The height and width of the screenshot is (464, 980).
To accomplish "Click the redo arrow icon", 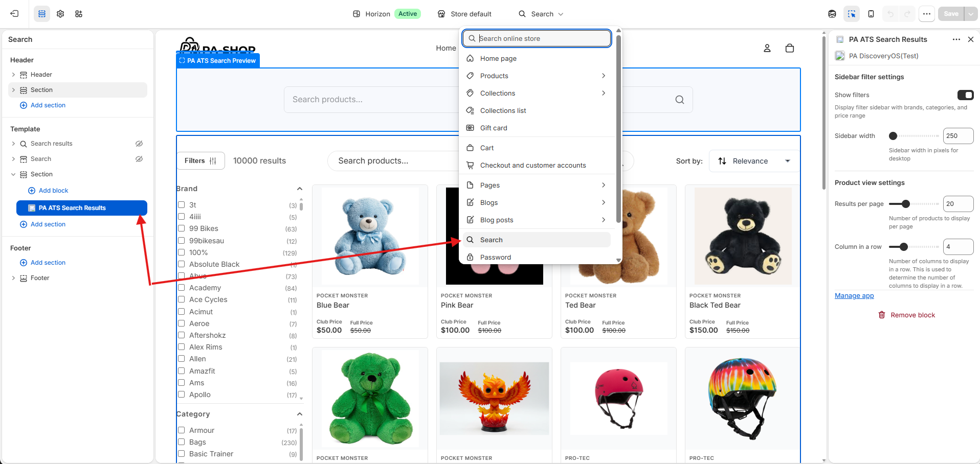I will coord(907,14).
